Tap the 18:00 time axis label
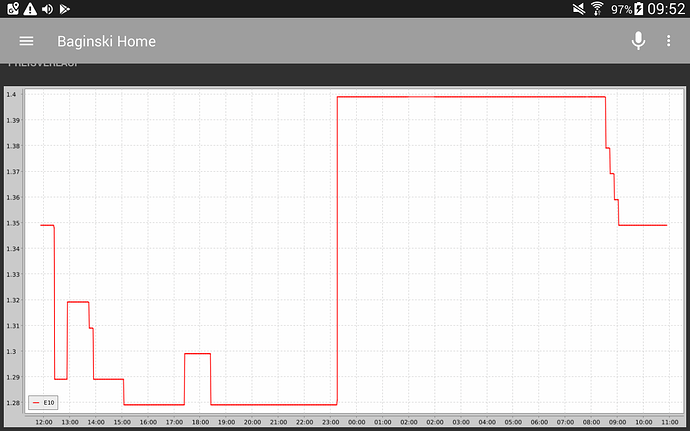The width and height of the screenshot is (690, 431). tap(200, 422)
